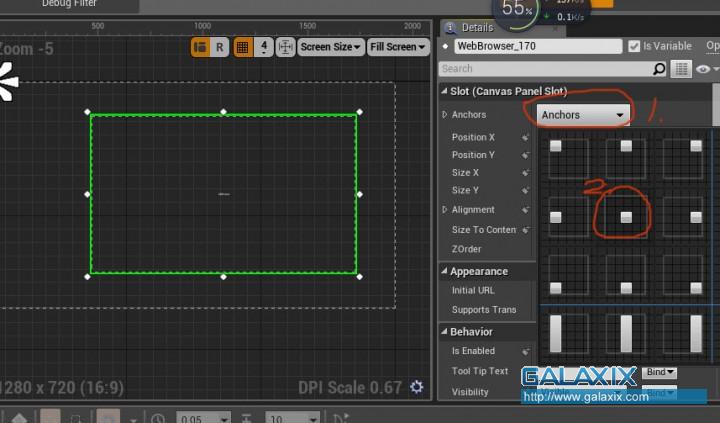This screenshot has width=720, height=423.
Task: Toggle grid snapping in designer toolbar
Action: coord(243,47)
